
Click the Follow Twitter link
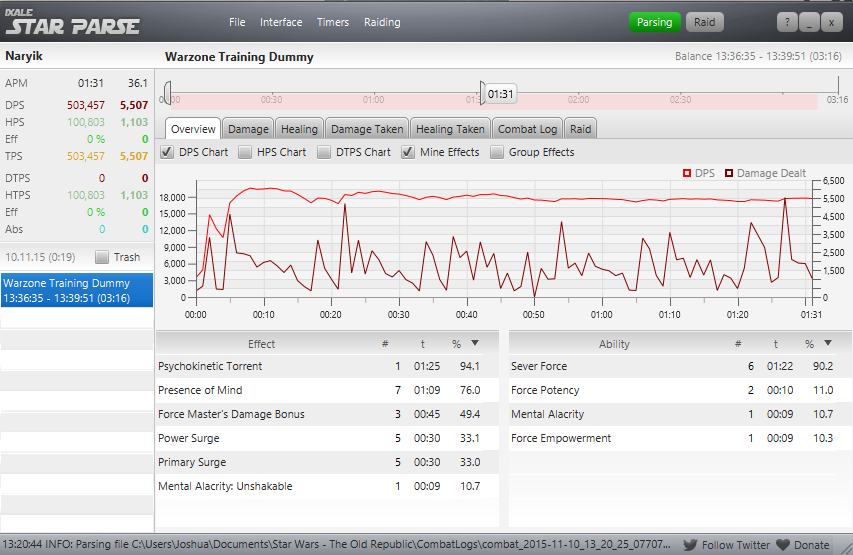pyautogui.click(x=736, y=545)
